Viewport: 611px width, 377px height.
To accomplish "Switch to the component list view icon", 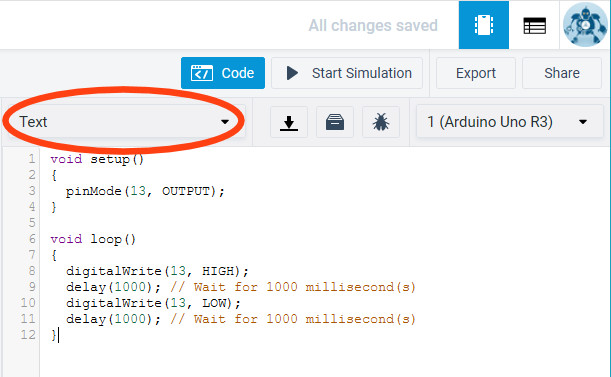I will (x=534, y=26).
